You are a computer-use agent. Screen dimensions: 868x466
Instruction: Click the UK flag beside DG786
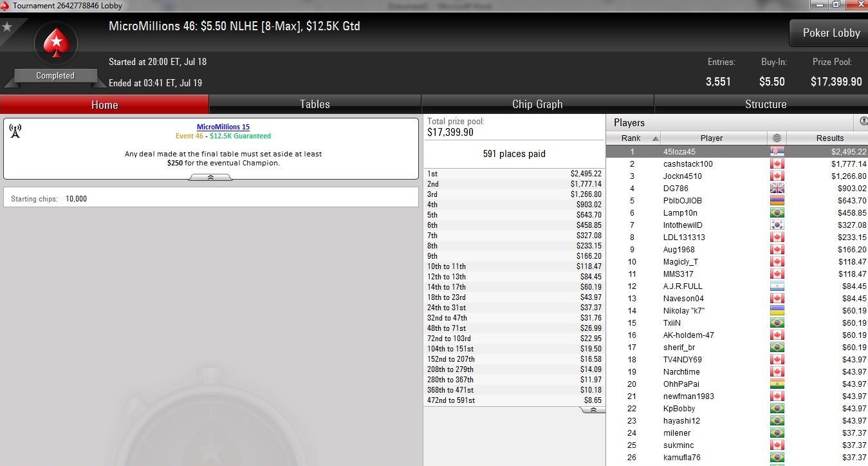pos(777,189)
